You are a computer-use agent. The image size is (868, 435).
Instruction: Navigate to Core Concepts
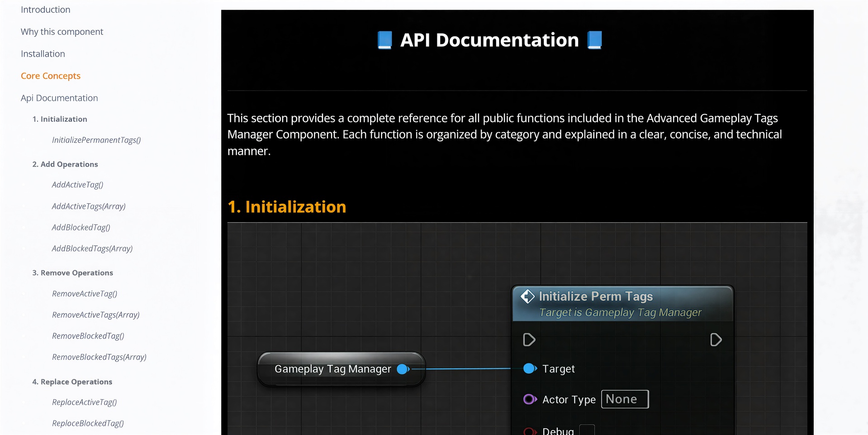pos(51,76)
